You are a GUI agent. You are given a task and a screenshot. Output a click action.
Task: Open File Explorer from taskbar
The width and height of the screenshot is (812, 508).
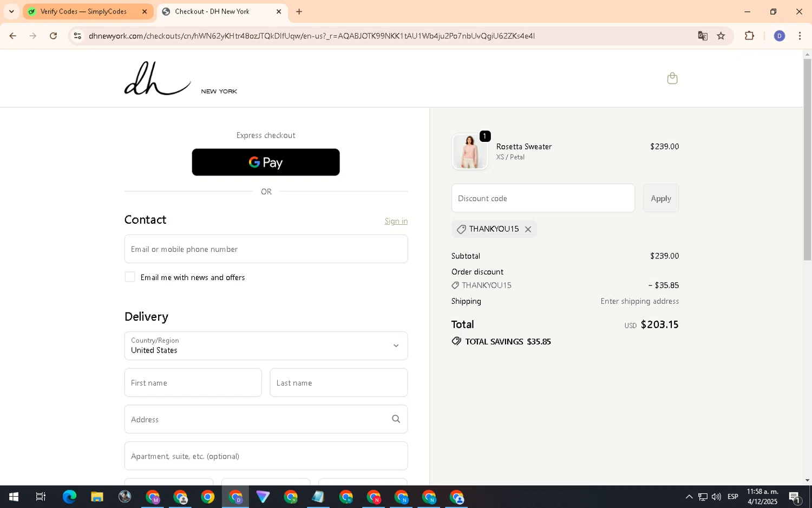coord(97,497)
